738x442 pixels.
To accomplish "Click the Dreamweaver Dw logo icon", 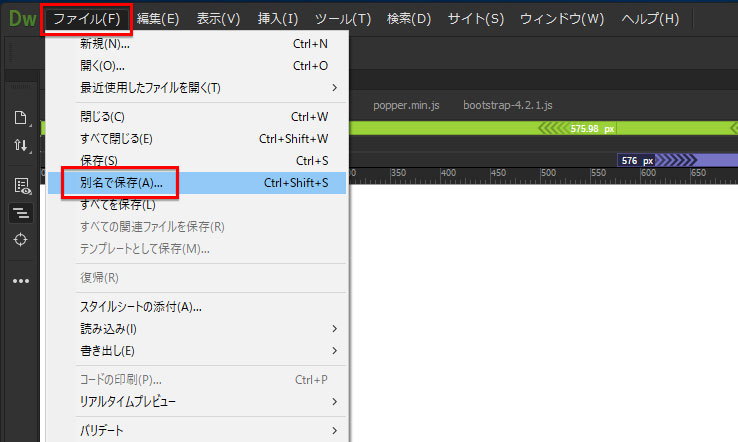I will (x=20, y=18).
